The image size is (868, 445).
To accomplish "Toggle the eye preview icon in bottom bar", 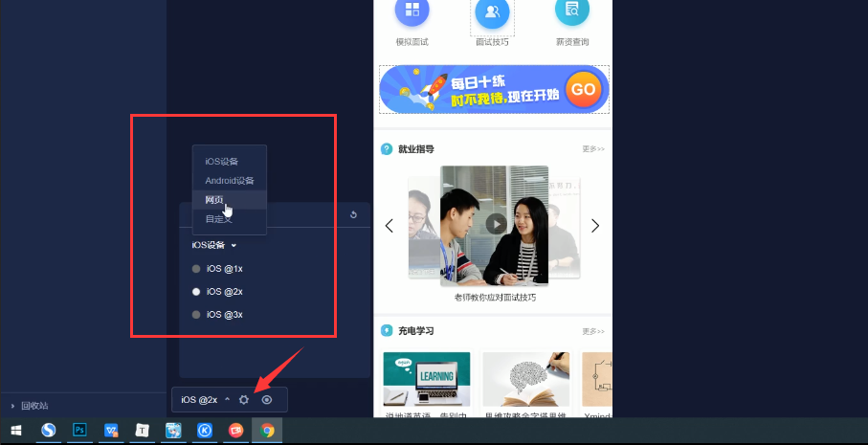I will coord(267,400).
